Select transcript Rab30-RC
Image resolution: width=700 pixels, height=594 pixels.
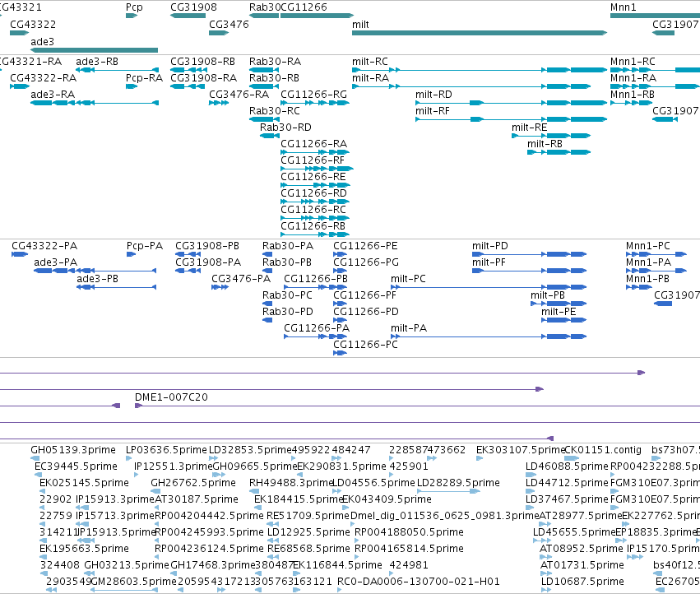tap(275, 111)
